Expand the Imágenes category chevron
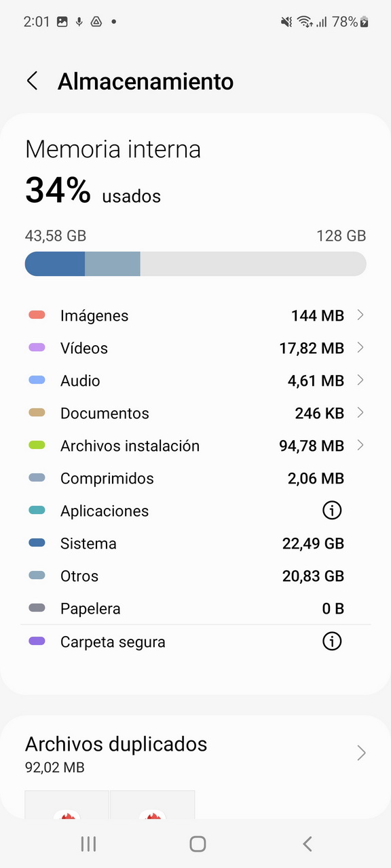Screen dimensions: 391x868 (x=360, y=315)
